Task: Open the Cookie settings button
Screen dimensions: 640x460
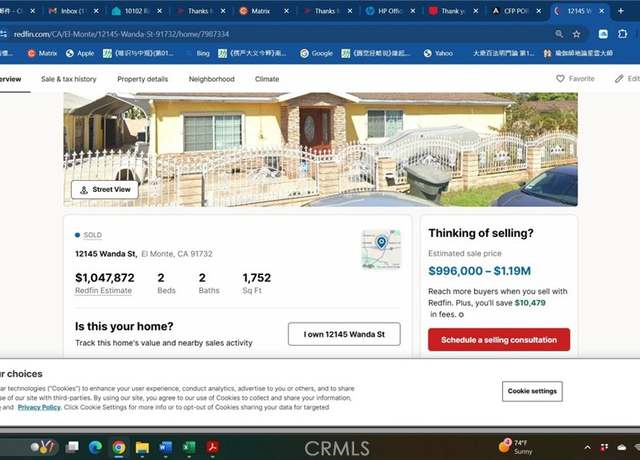Action: tap(532, 391)
